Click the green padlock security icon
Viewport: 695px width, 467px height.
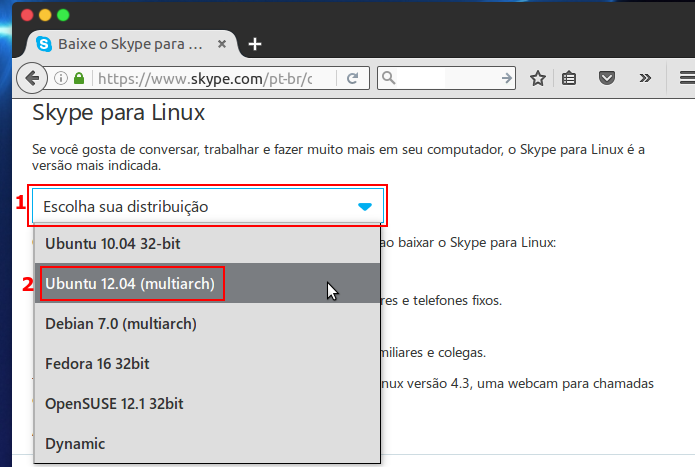tap(79, 78)
